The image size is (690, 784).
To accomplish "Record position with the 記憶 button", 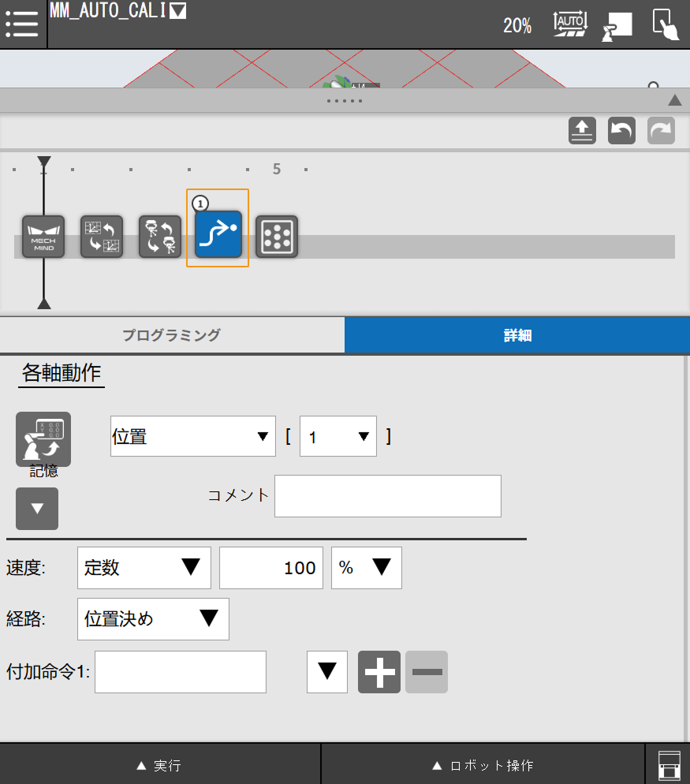I will [x=43, y=439].
